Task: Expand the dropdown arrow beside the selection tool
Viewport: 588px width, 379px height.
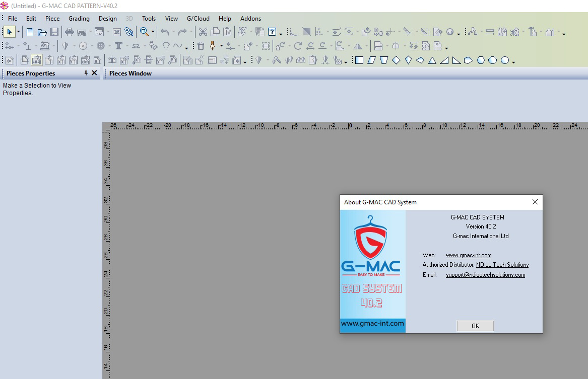Action: [x=19, y=32]
